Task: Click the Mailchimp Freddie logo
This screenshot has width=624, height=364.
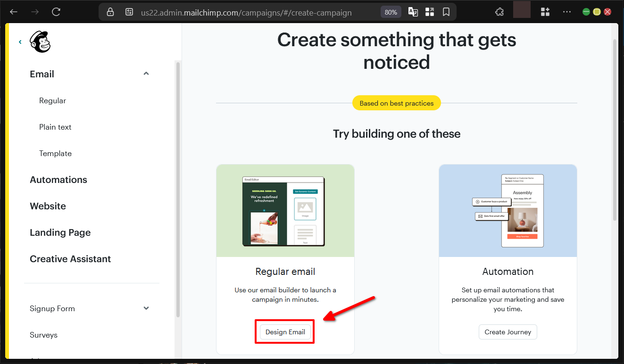Action: [x=40, y=41]
